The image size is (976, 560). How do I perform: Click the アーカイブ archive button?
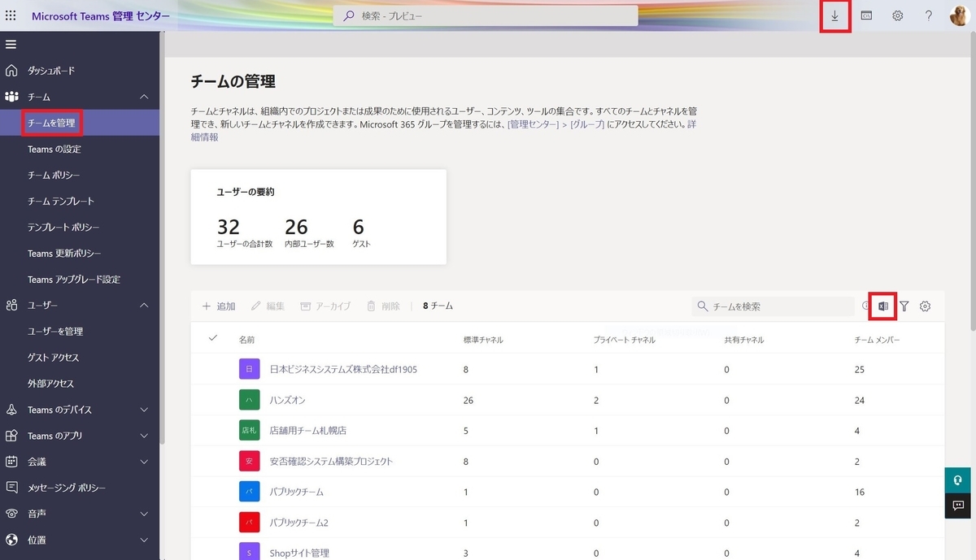tap(325, 306)
